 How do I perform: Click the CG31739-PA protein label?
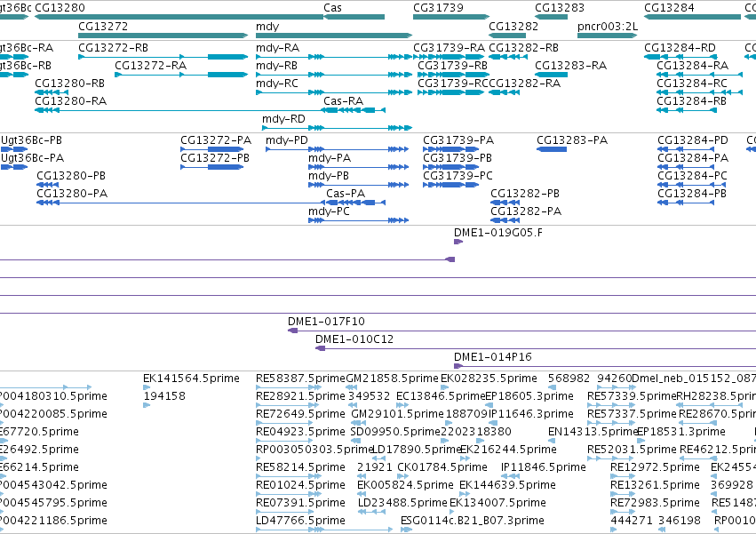(x=458, y=140)
